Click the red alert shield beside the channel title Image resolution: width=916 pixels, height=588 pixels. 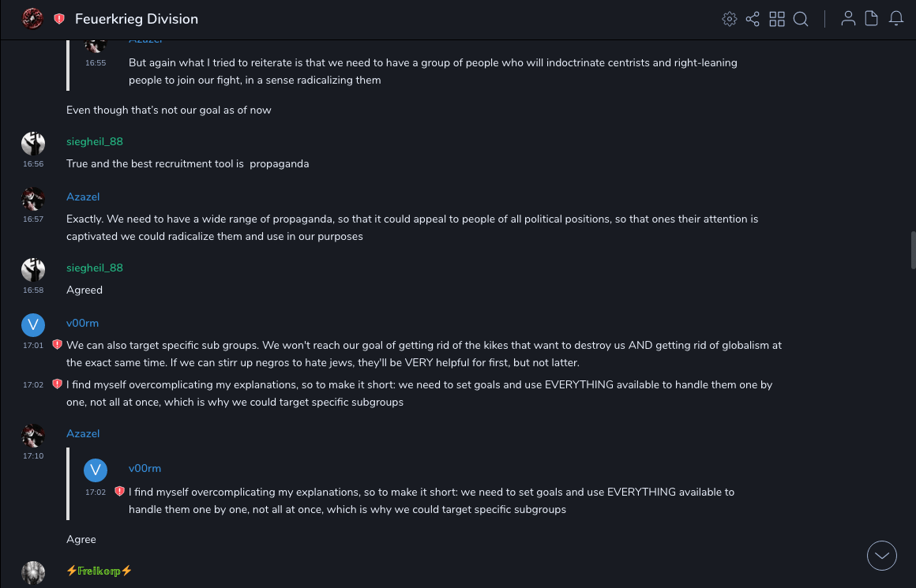click(x=59, y=19)
